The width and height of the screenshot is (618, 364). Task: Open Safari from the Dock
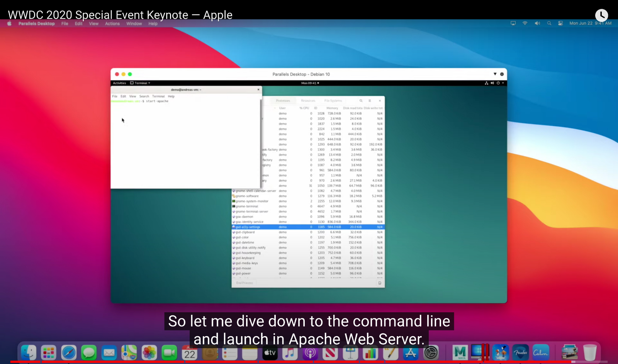[x=69, y=352]
